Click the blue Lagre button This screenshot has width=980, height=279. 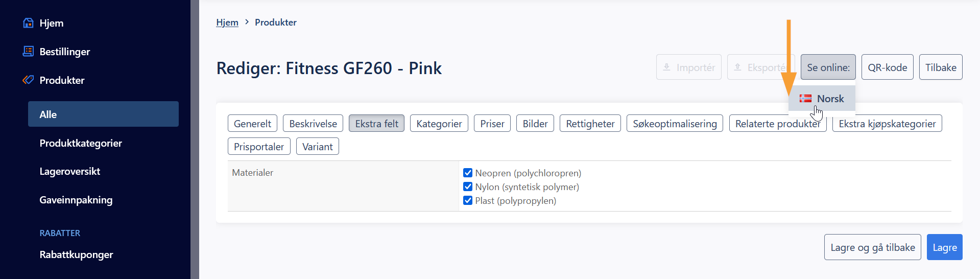[944, 247]
